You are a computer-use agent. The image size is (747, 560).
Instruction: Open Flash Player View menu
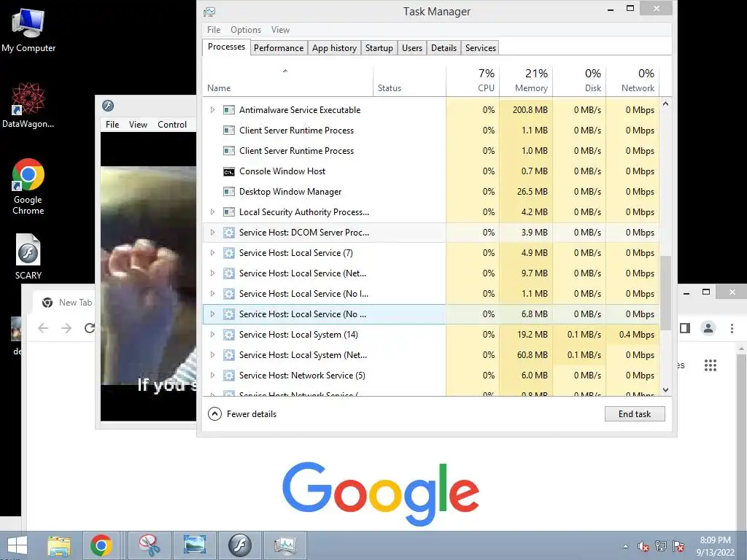point(138,125)
